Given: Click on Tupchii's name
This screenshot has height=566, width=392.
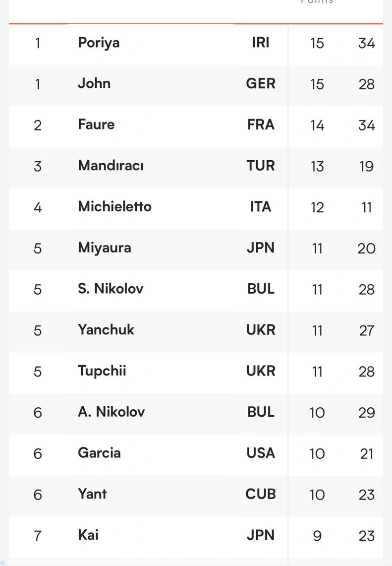Looking at the screenshot, I should click(x=102, y=372).
